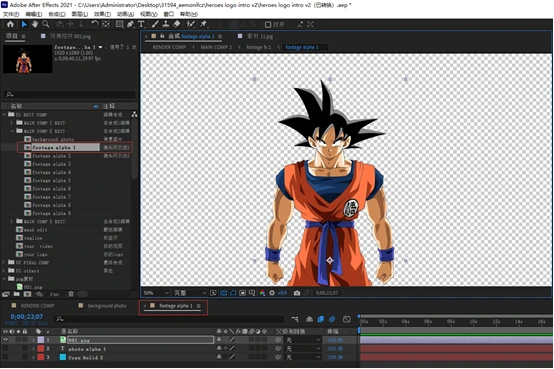Click the Project panel search field
Image resolution: width=554 pixels, height=369 pixels.
pos(70,94)
